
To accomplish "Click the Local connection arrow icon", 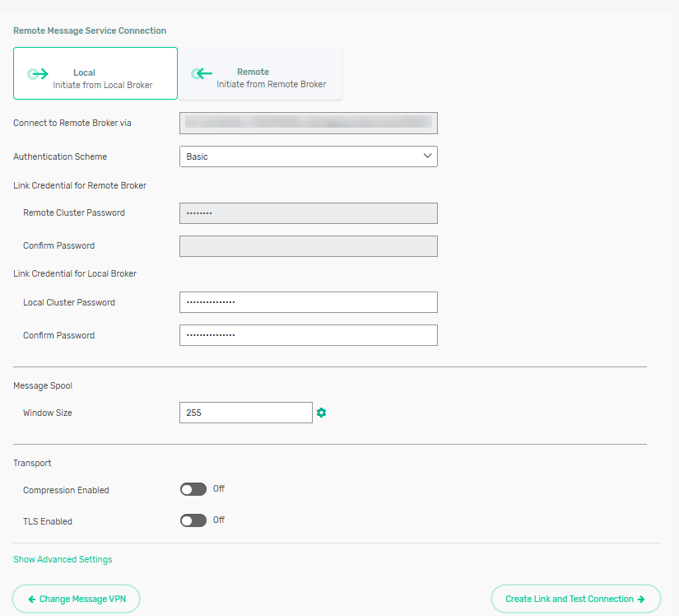I will tap(38, 74).
